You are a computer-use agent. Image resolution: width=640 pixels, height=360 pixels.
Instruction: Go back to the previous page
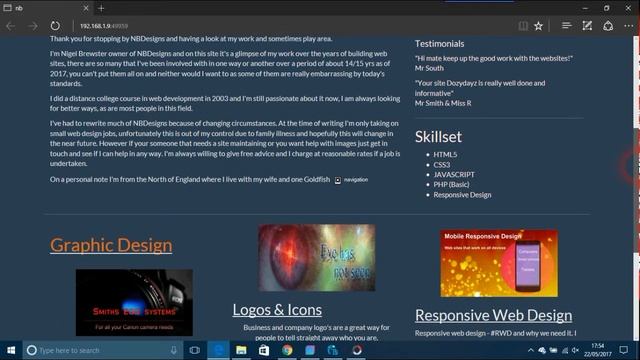[x=11, y=26]
